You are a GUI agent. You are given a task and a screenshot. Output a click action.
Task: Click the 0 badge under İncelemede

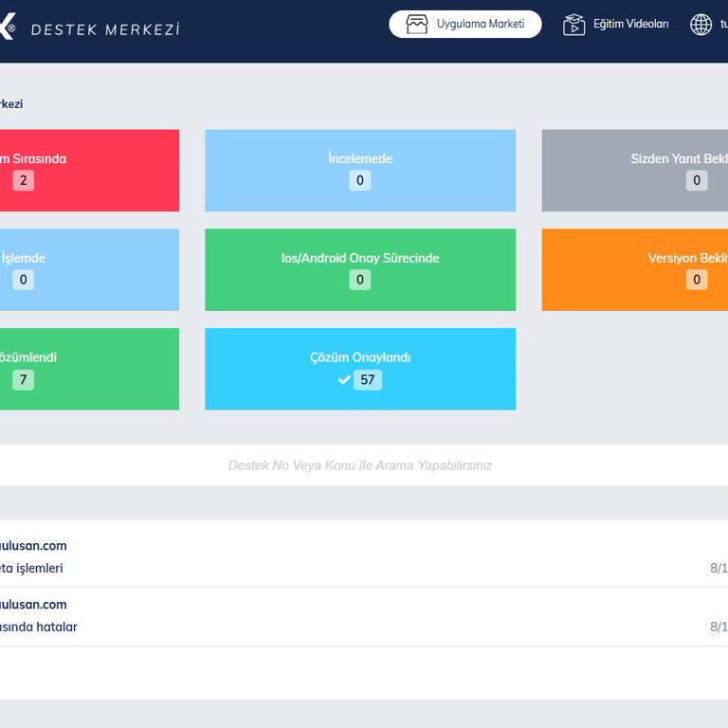[360, 180]
